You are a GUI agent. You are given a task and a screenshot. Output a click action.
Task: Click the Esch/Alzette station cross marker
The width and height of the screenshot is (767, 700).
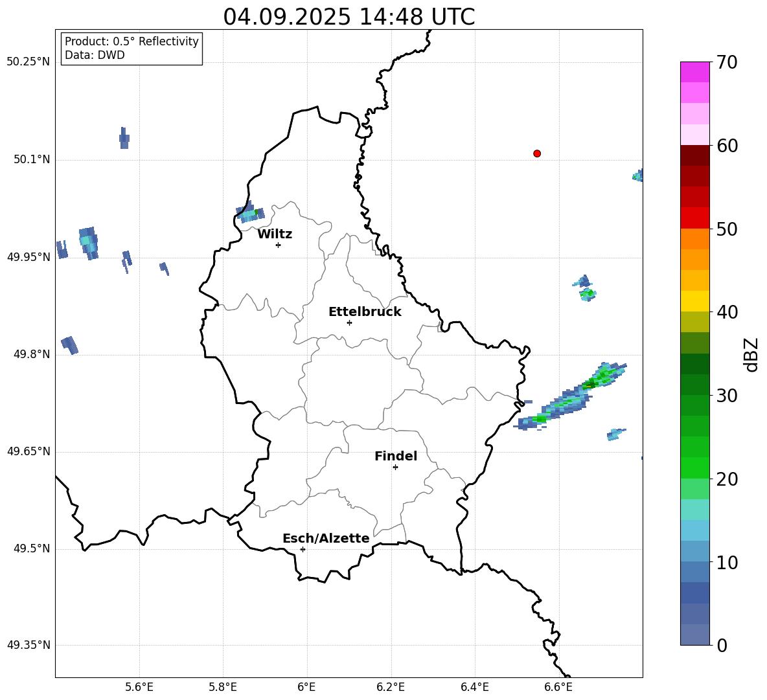point(303,549)
